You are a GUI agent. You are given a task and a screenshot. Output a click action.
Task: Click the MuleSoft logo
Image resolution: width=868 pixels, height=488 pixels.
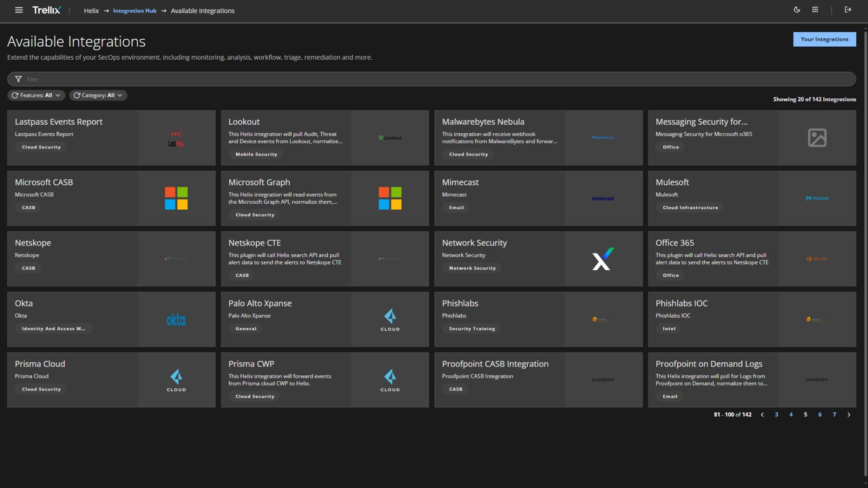(817, 198)
